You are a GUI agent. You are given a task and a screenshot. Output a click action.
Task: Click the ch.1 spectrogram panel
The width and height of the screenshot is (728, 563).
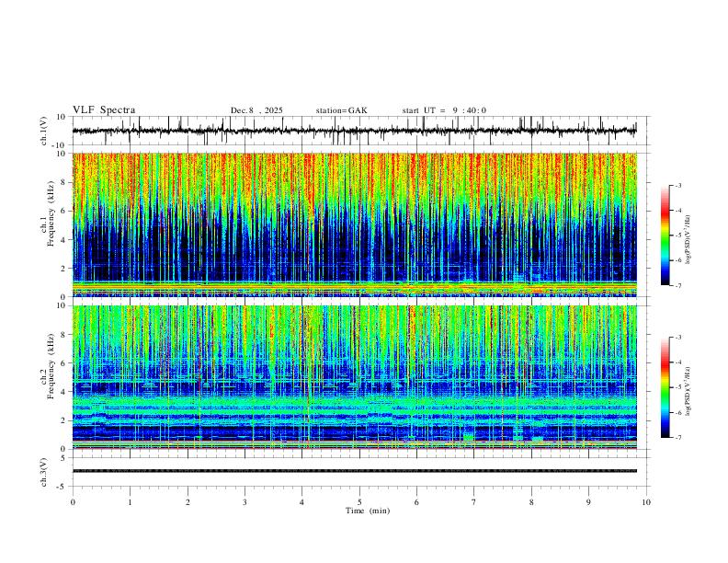(x=355, y=224)
